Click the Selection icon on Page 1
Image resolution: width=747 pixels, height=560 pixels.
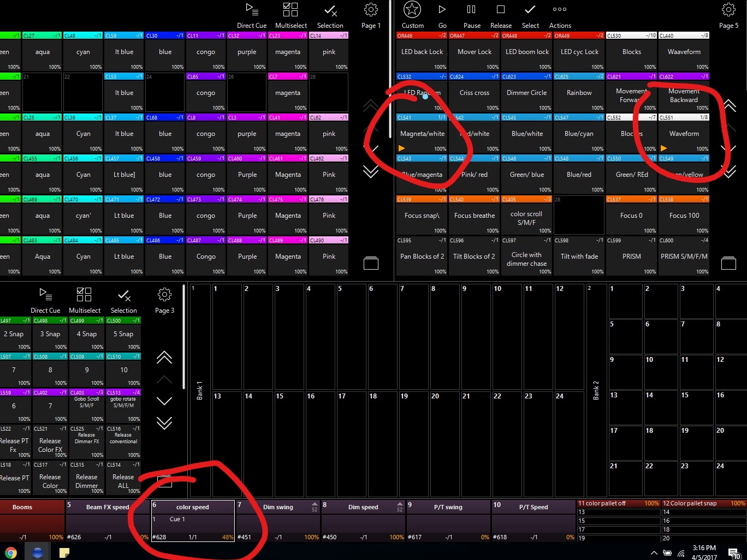tap(330, 10)
